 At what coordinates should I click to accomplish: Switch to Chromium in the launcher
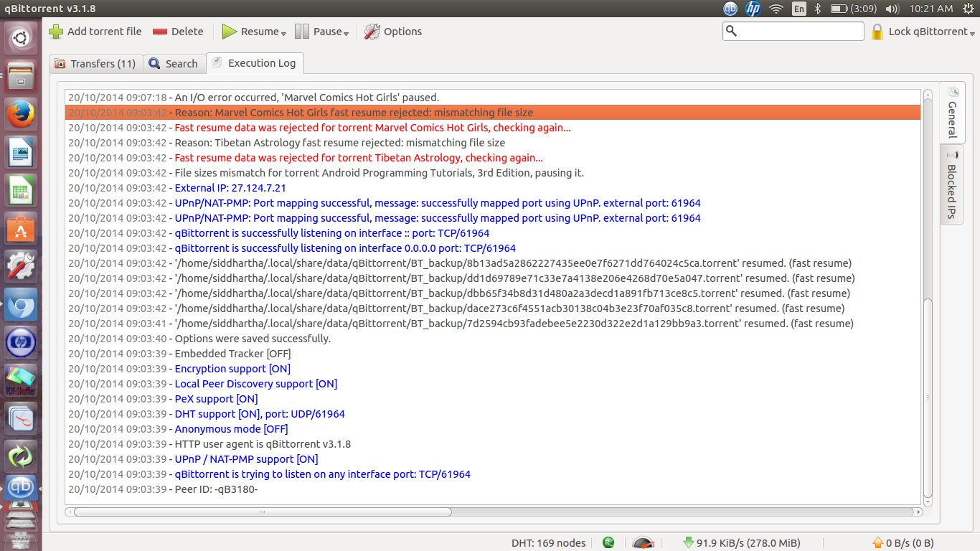[21, 306]
